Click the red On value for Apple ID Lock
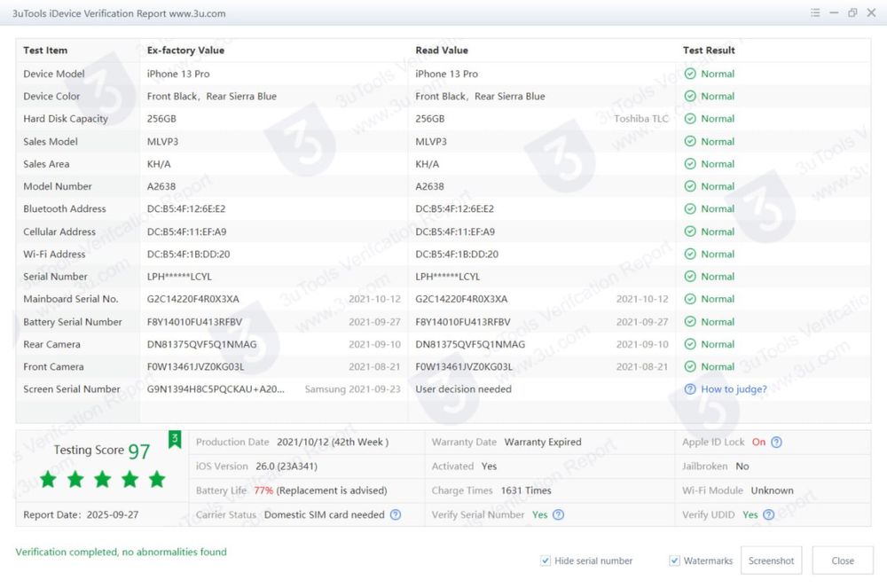887x588 pixels. click(x=758, y=443)
